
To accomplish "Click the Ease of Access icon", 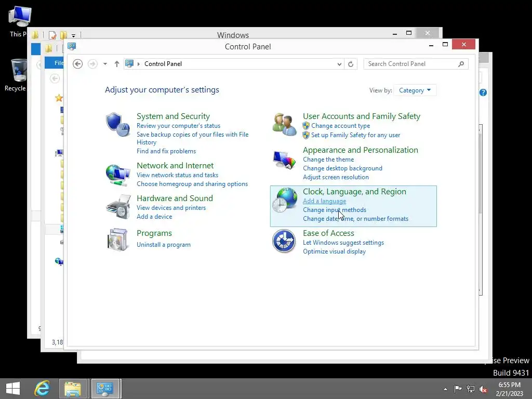I will pyautogui.click(x=284, y=241).
